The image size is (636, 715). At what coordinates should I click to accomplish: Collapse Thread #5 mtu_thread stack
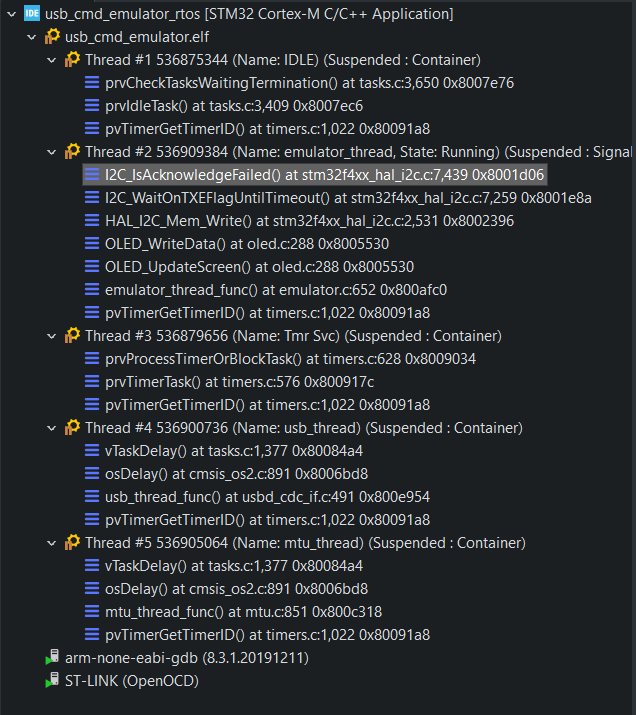(x=52, y=543)
